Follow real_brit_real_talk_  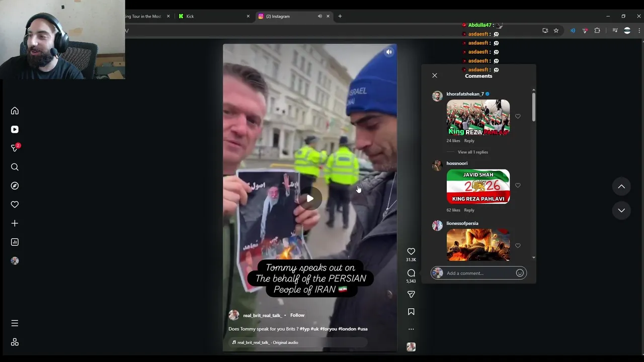pos(297,315)
